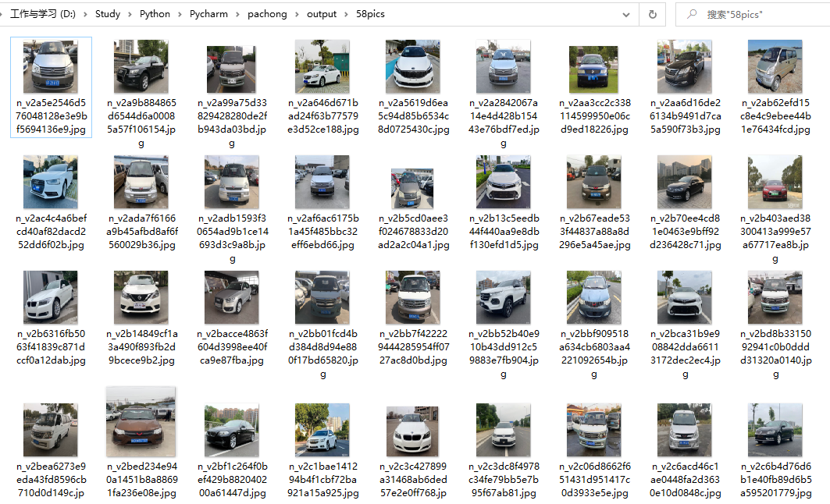Go to pachong folder in breadcrumb
Viewport: 830px width, 504px height.
click(267, 14)
